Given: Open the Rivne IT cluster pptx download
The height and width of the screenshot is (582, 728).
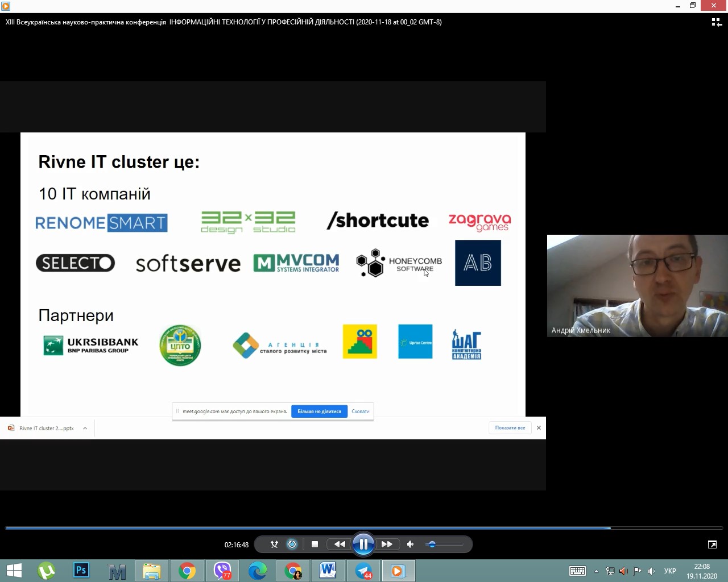Looking at the screenshot, I should tap(41, 428).
